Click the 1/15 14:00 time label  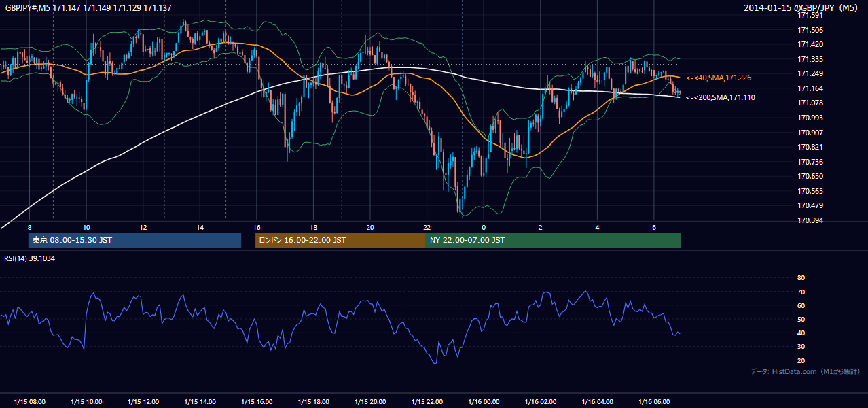200,402
